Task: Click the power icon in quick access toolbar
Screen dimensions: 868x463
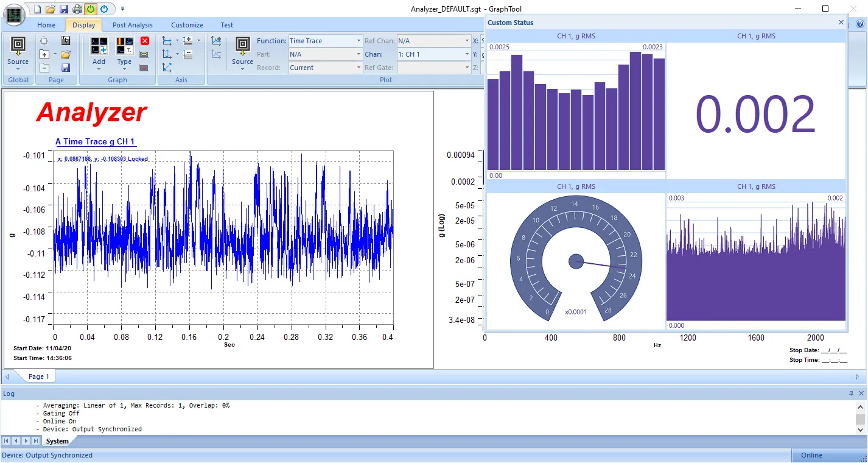Action: [103, 9]
